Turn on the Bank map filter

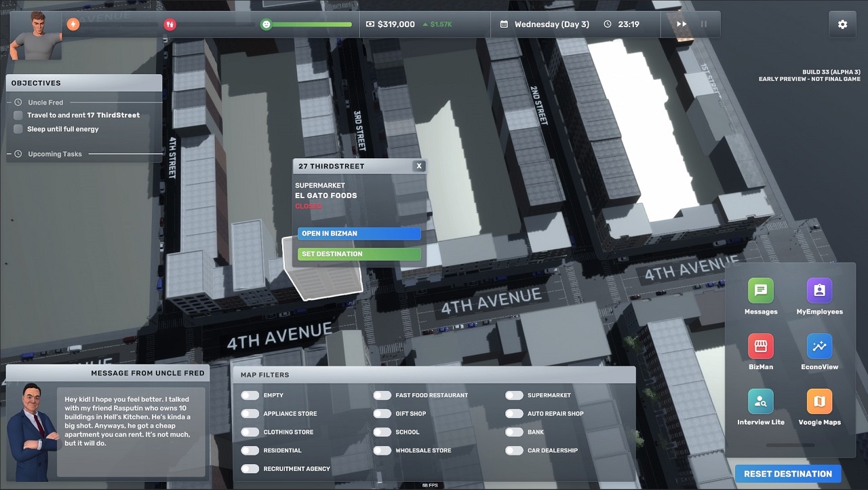click(514, 432)
